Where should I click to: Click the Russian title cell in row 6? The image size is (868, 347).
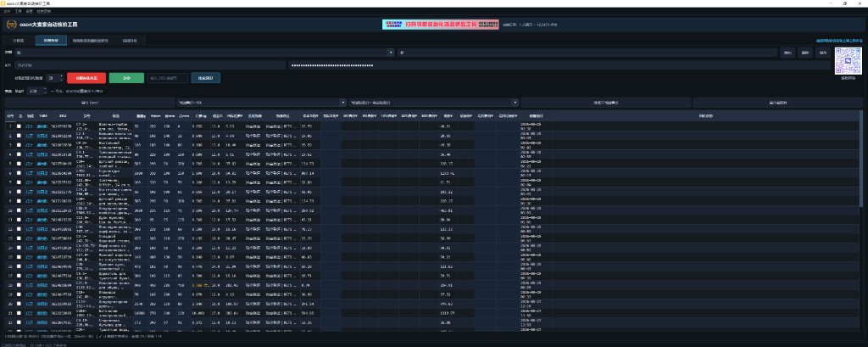(x=114, y=173)
